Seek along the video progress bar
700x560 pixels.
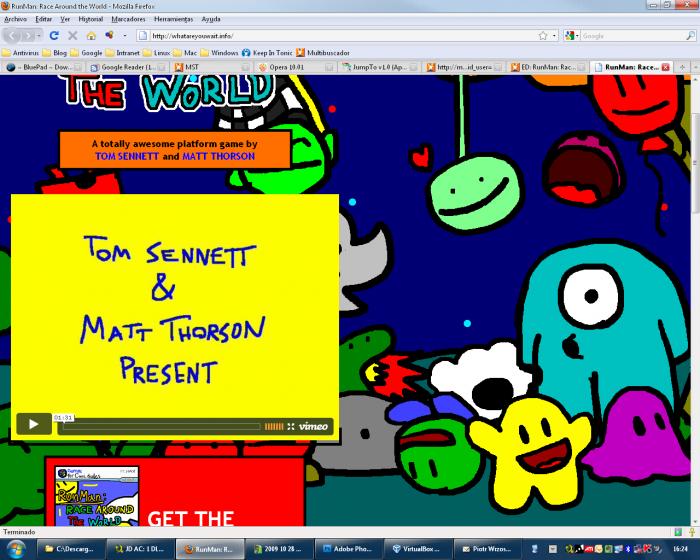(x=161, y=426)
